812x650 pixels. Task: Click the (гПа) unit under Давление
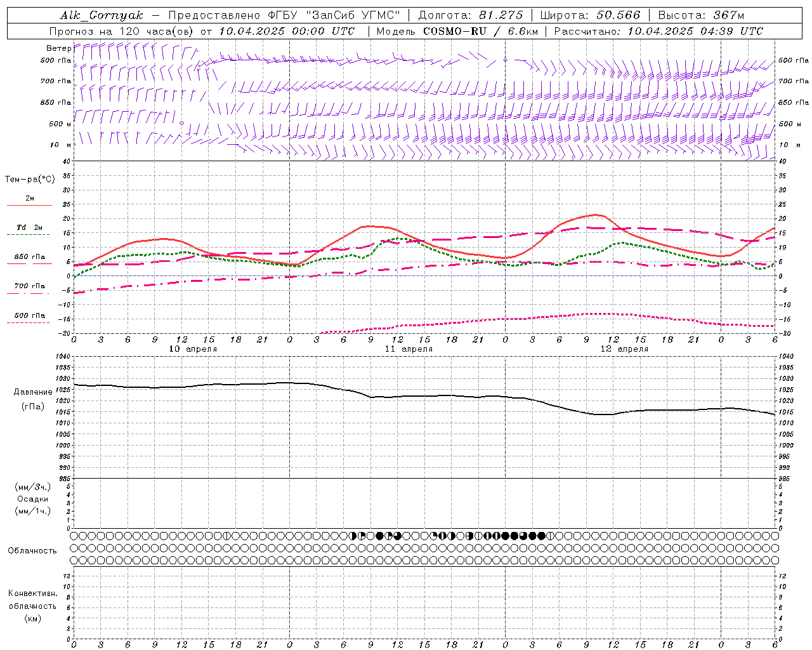click(x=33, y=406)
